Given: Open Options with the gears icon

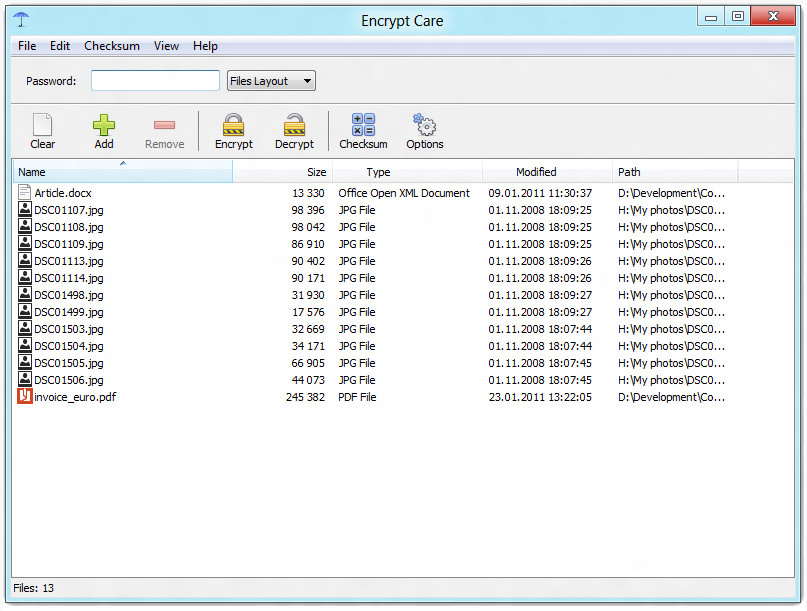Looking at the screenshot, I should coord(425,125).
